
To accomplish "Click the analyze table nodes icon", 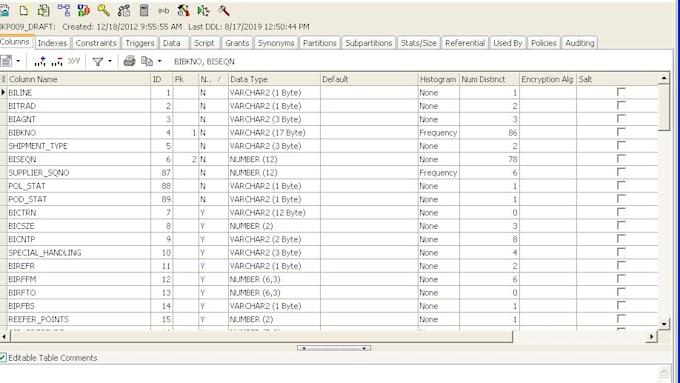I will (x=124, y=10).
